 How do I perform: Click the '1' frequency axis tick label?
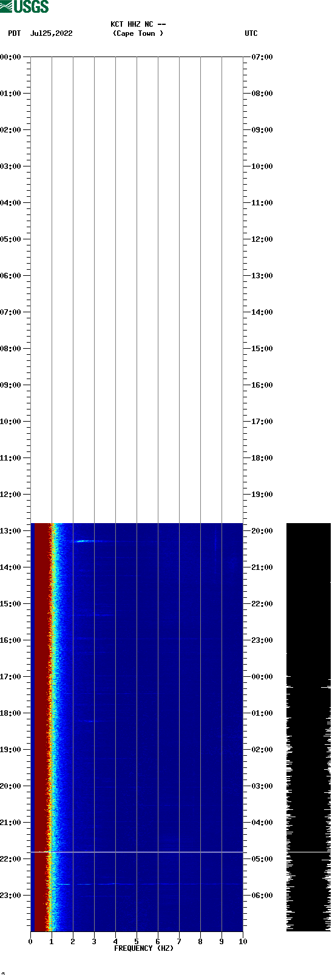[x=52, y=942]
